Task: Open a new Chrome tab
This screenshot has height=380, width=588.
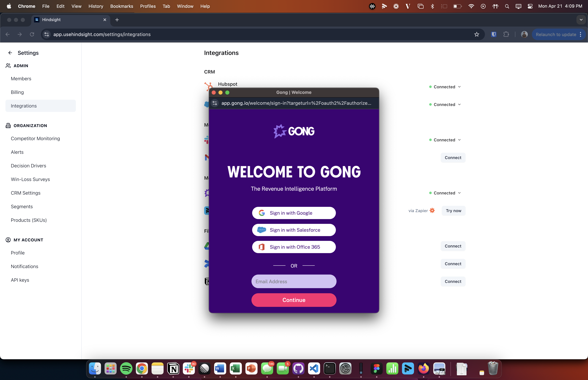Action: [117, 20]
